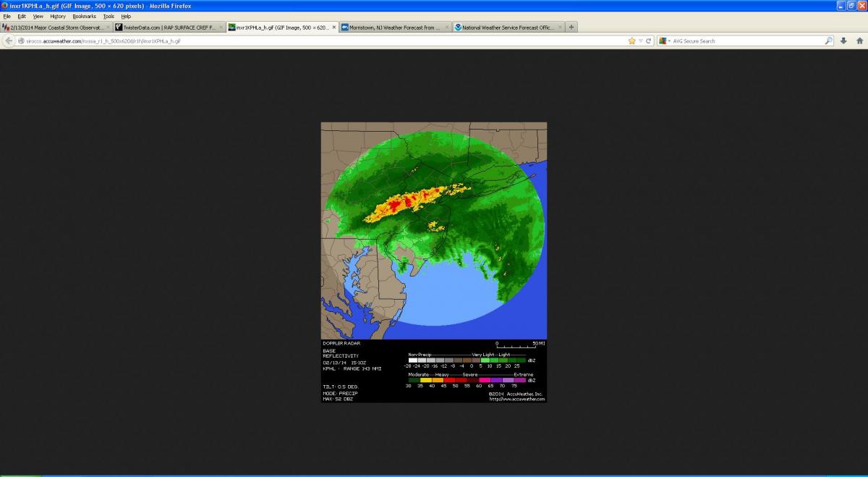Close the Firefox window

coord(861,6)
